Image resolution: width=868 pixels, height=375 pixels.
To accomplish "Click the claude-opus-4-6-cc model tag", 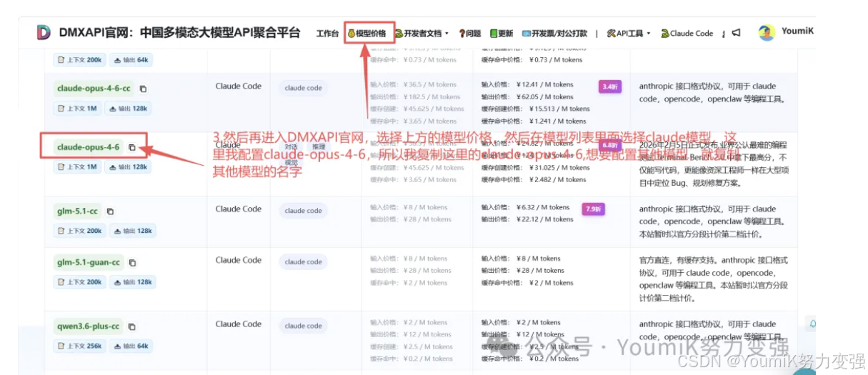I will (94, 89).
